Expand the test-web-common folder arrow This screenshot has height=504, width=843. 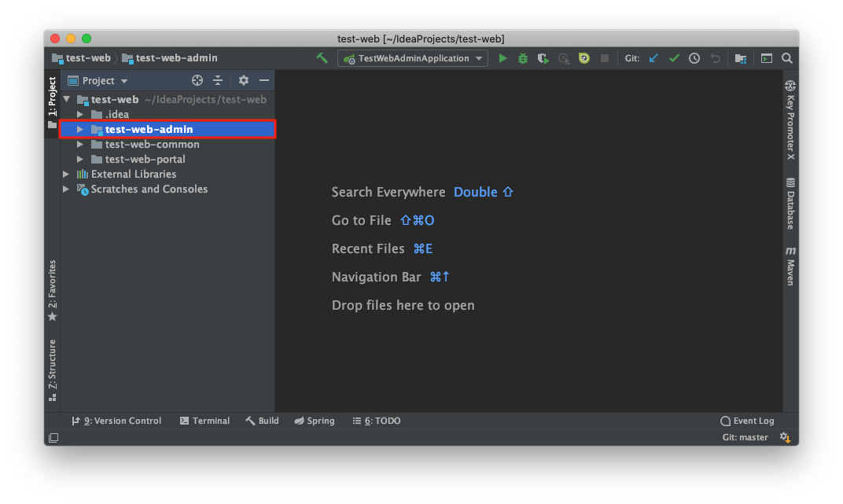[x=80, y=144]
